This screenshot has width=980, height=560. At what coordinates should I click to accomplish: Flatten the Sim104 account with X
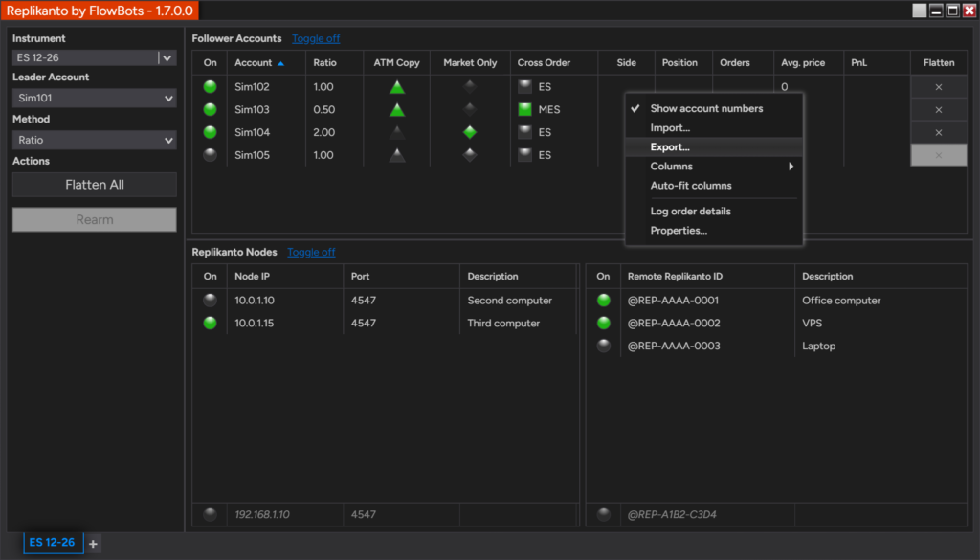(x=938, y=132)
